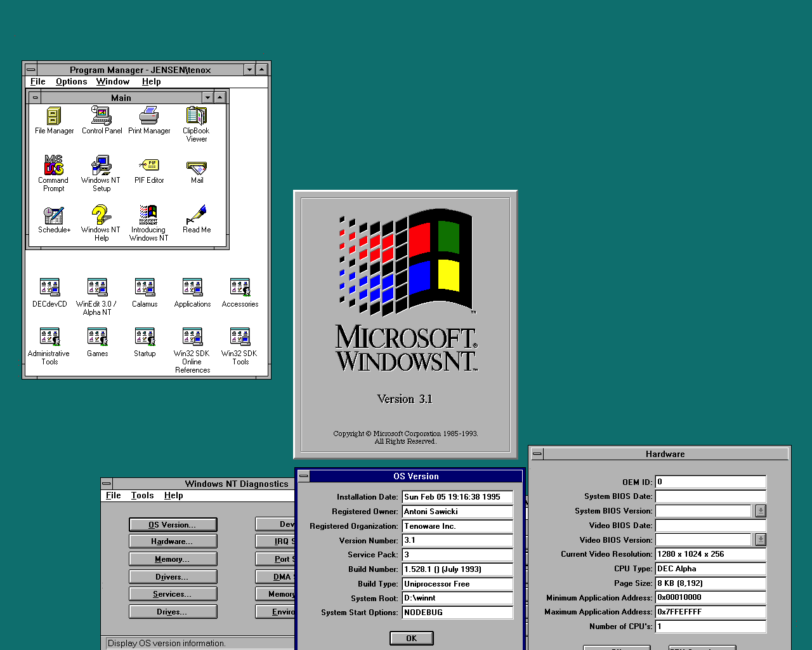
Task: Open File Manager from the Main group
Action: [x=53, y=117]
